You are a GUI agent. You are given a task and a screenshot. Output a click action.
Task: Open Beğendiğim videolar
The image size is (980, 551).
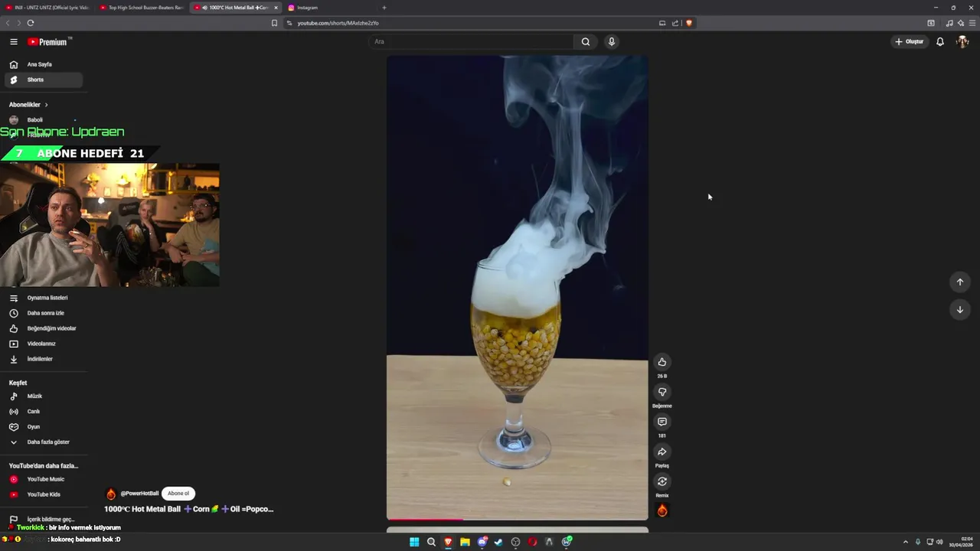click(43, 328)
